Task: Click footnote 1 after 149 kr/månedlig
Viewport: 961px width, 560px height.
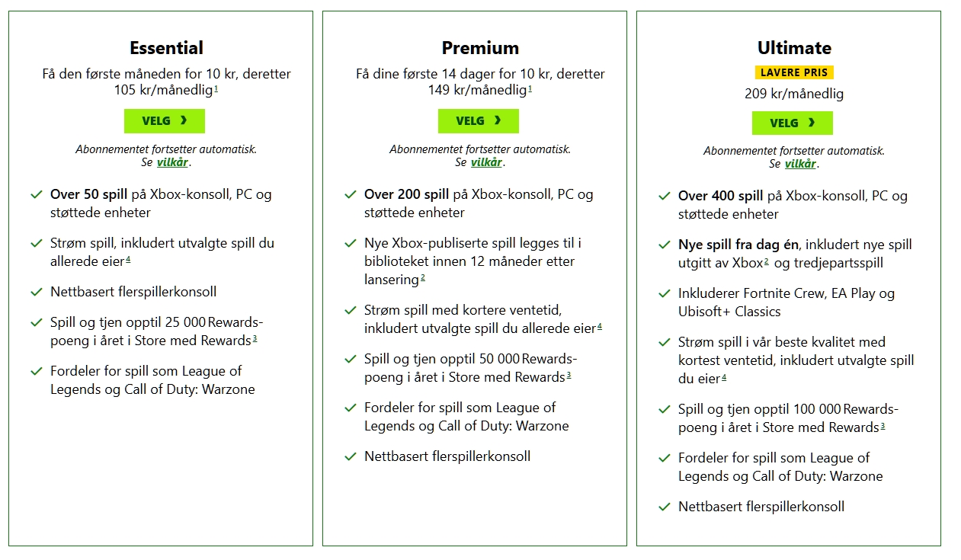Action: [530, 89]
